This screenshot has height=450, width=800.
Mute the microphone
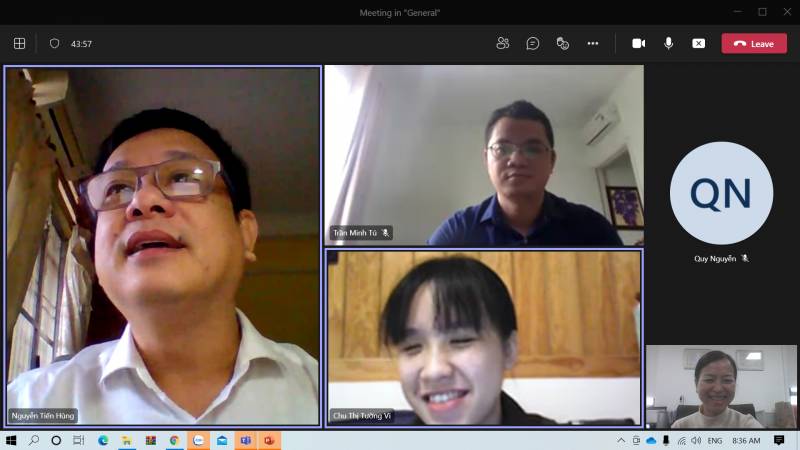668,43
